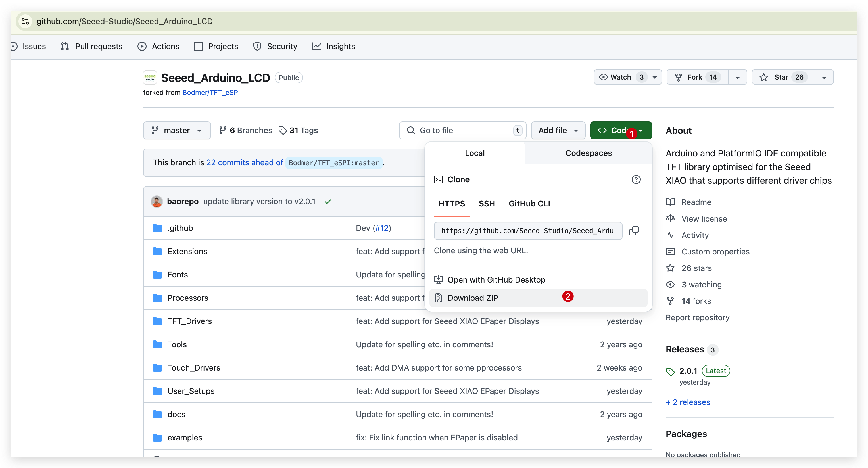868x468 pixels.
Task: Open the #12 pull request link
Action: (x=382, y=228)
